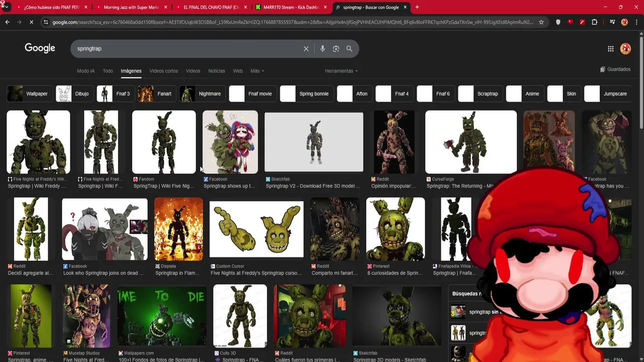Filter images by 'Fnaf 4' chip
644x362 pixels.
(394, 94)
